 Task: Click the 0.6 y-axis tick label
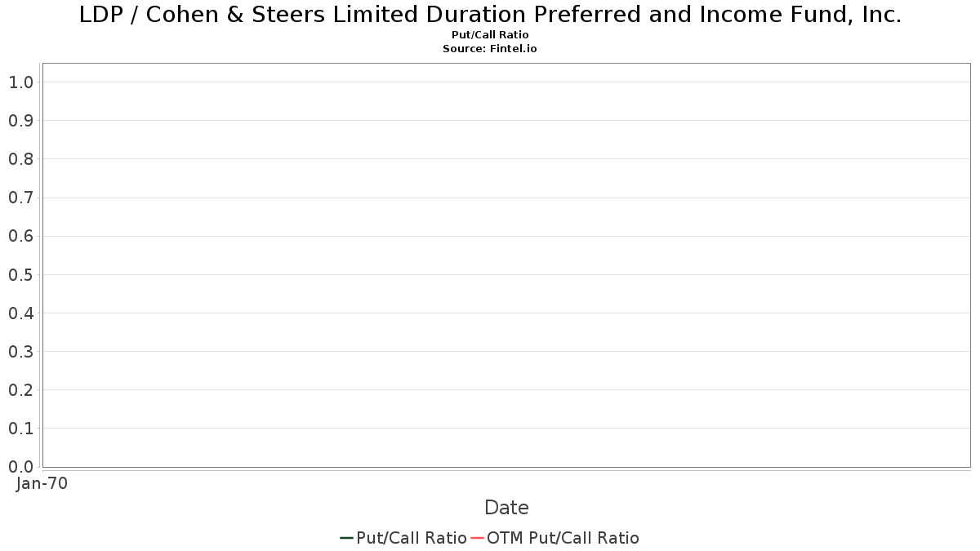click(20, 236)
